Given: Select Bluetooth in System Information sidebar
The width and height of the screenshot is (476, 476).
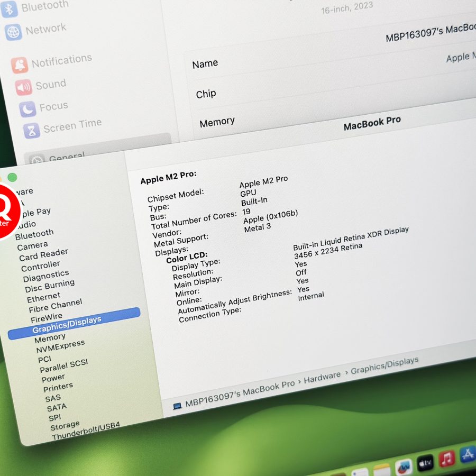Looking at the screenshot, I should (34, 234).
